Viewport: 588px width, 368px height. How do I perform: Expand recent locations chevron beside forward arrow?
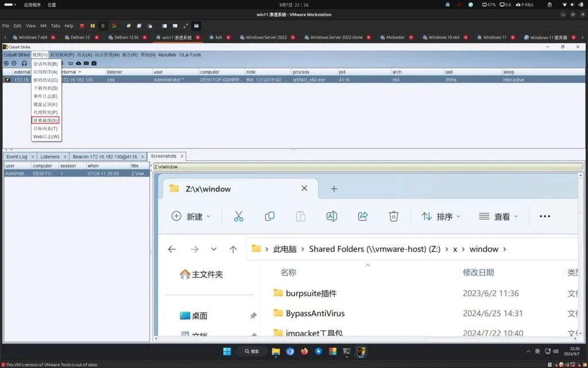214,250
